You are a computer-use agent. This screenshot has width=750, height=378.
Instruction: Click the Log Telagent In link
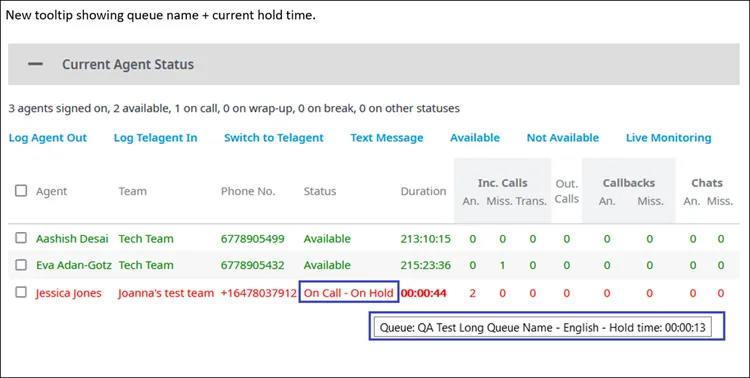[155, 138]
